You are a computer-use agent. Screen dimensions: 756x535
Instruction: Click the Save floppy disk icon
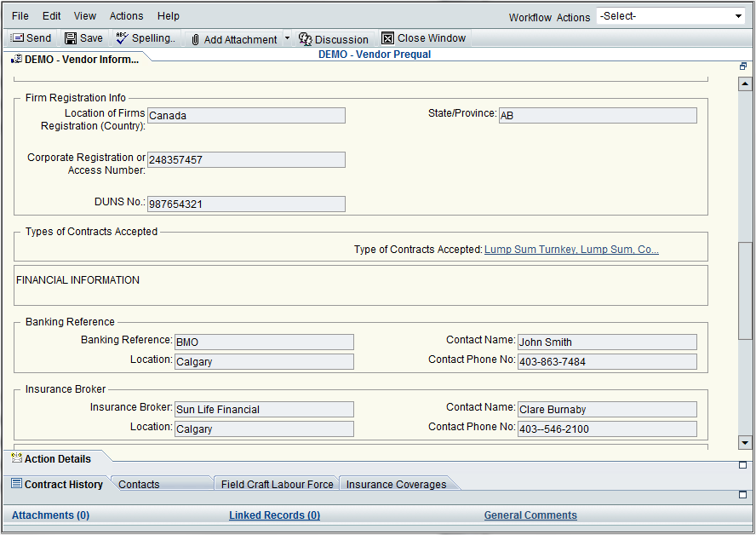click(x=71, y=38)
